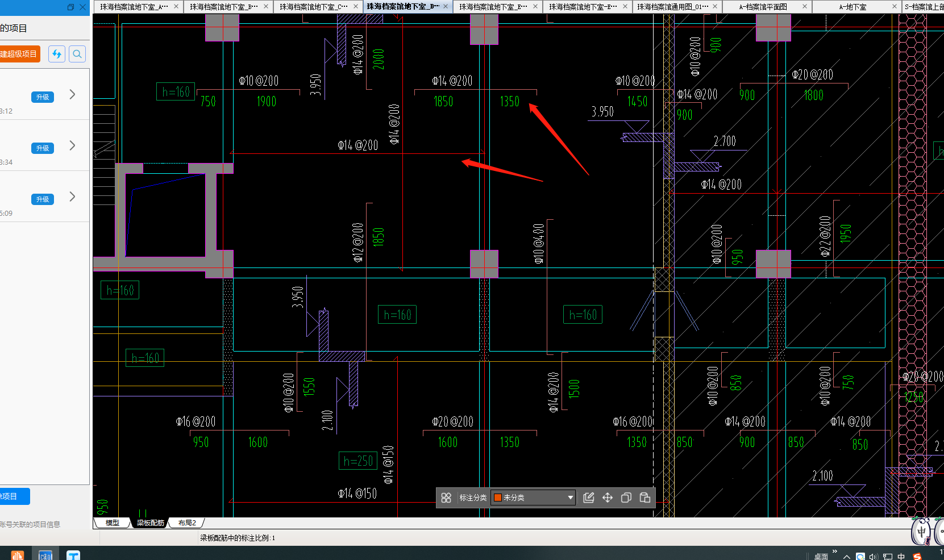Open the A-地下室 tab

(852, 7)
